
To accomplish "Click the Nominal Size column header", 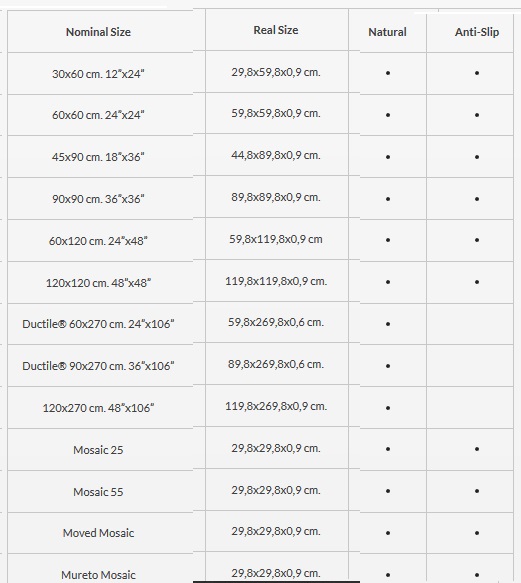I will click(x=98, y=32).
